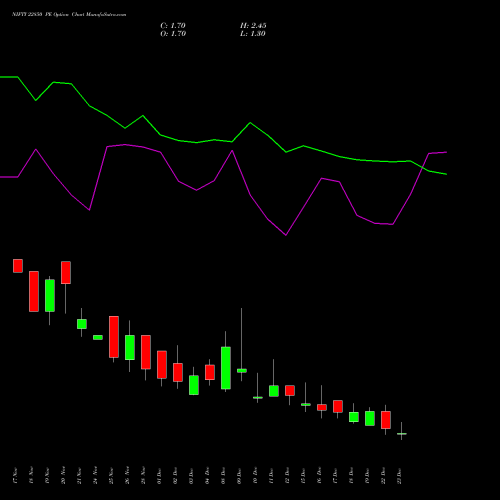Click the tall red candlestick above 18 Nov
The height and width of the screenshot is (500, 500).
click(x=34, y=292)
